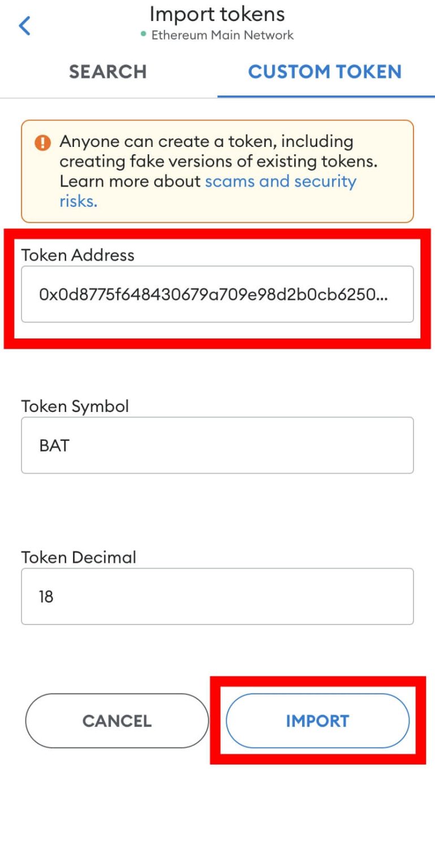Click Ethereum Main Network label
435x868 pixels.
[222, 35]
